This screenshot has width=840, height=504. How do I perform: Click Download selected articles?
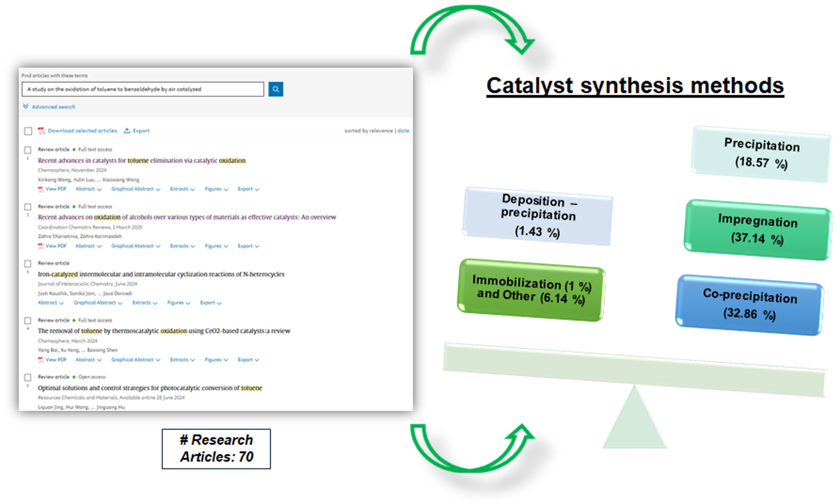[82, 131]
